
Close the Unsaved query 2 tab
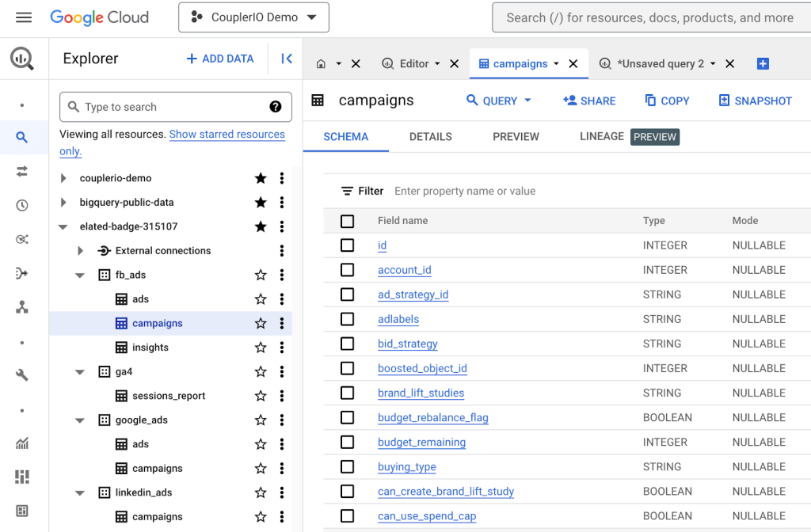point(729,63)
